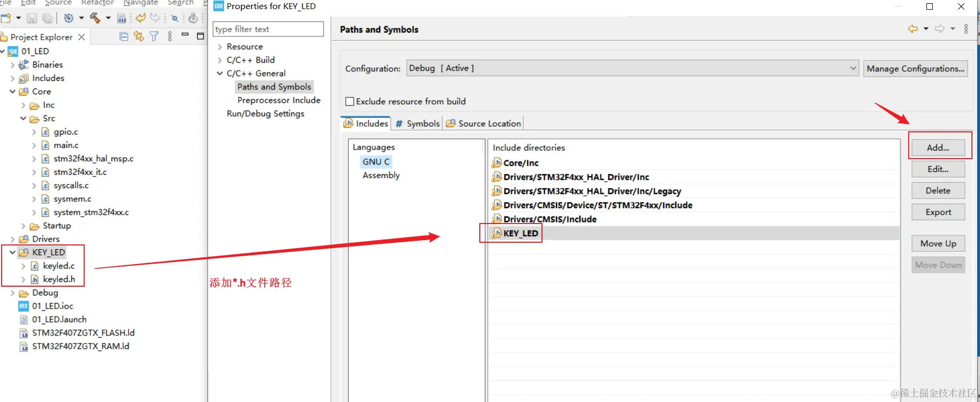
Task: Click the Save All icon
Action: point(47,18)
